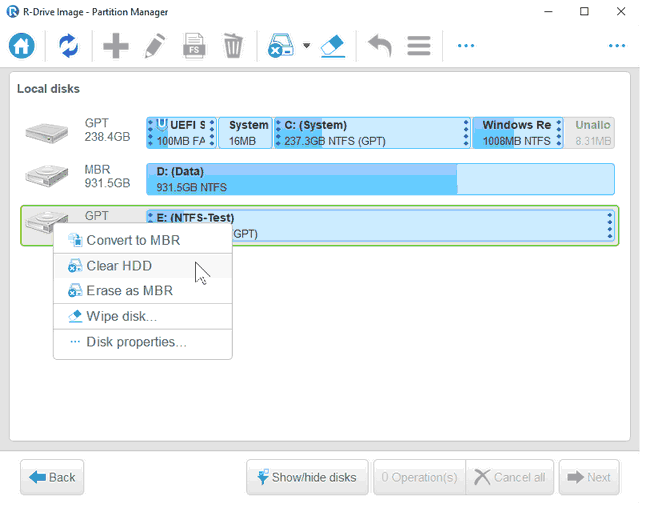The width and height of the screenshot is (670, 528).
Task: Select the pencil edit partition tool
Action: pos(155,46)
